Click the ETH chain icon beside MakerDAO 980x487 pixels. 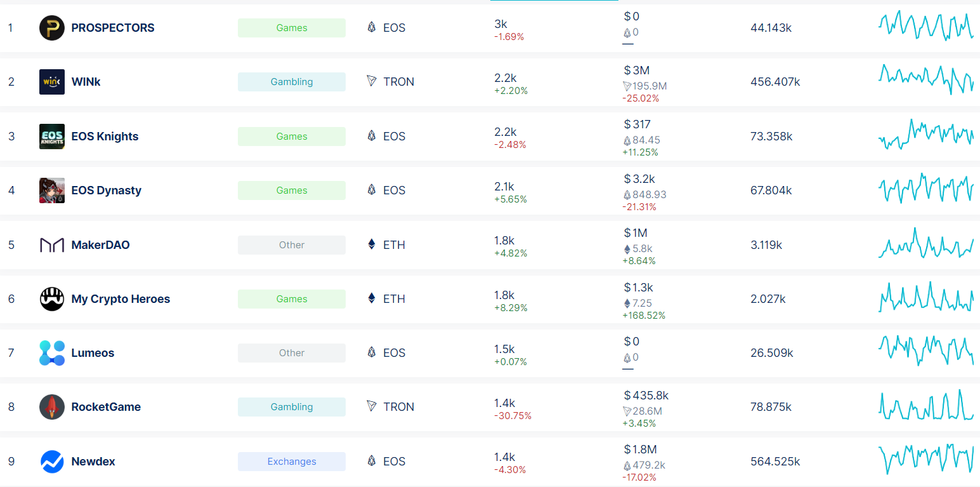372,245
